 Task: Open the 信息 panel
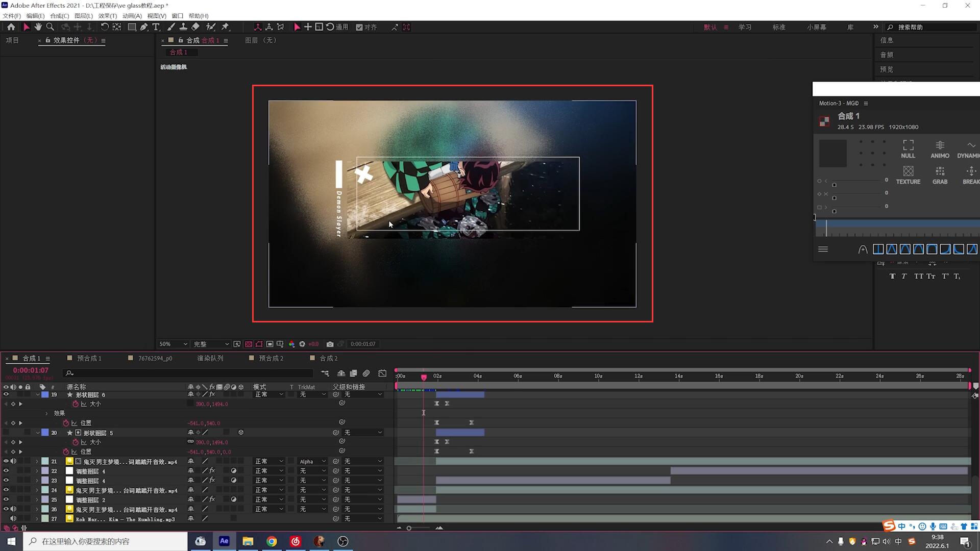point(887,40)
